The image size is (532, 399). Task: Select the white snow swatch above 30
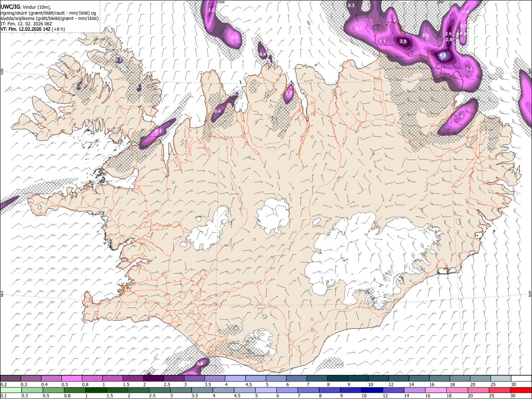[521, 379]
